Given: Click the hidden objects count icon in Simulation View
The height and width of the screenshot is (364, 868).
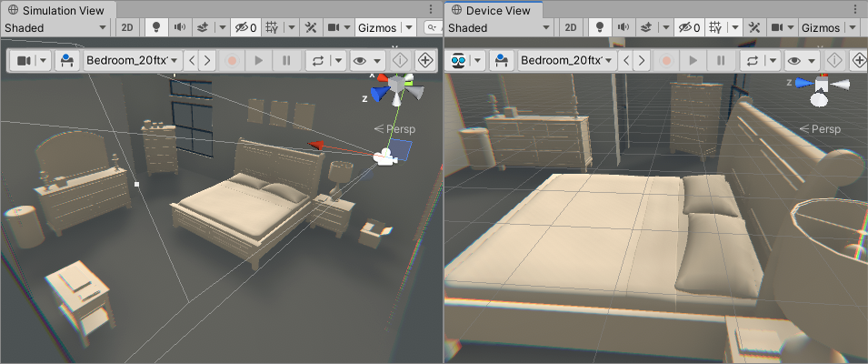Looking at the screenshot, I should pyautogui.click(x=243, y=27).
